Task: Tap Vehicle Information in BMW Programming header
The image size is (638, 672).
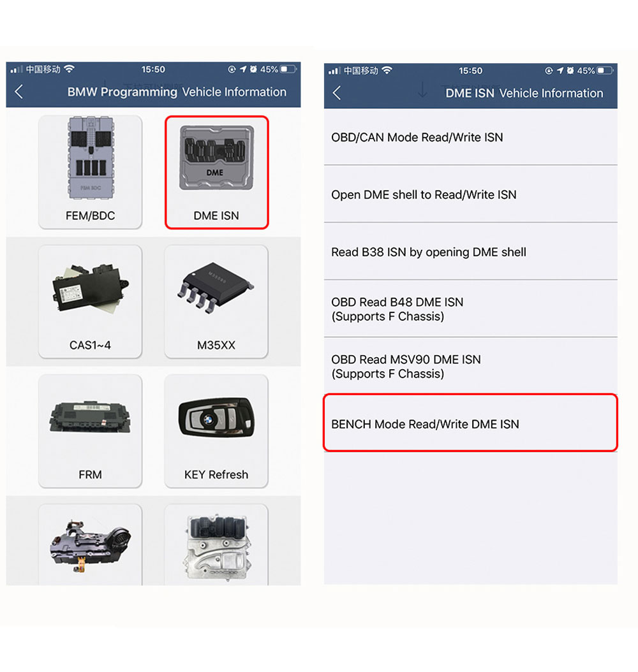Action: click(234, 92)
